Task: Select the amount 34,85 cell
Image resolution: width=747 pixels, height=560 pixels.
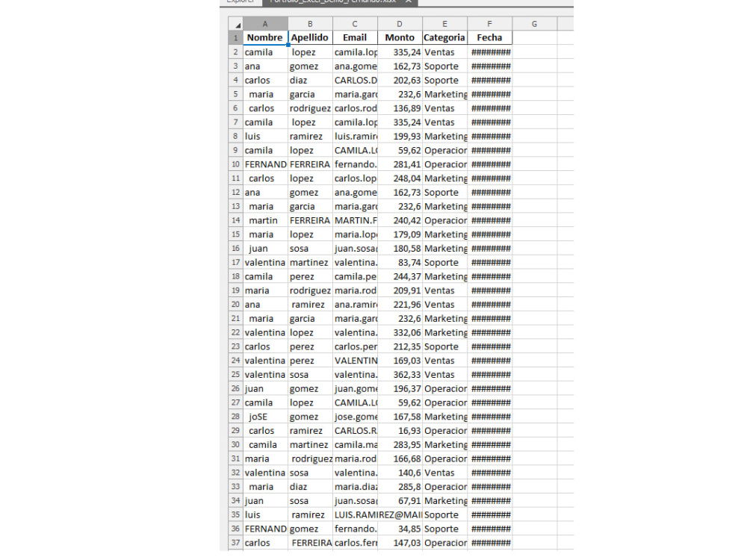Action: 400,529
